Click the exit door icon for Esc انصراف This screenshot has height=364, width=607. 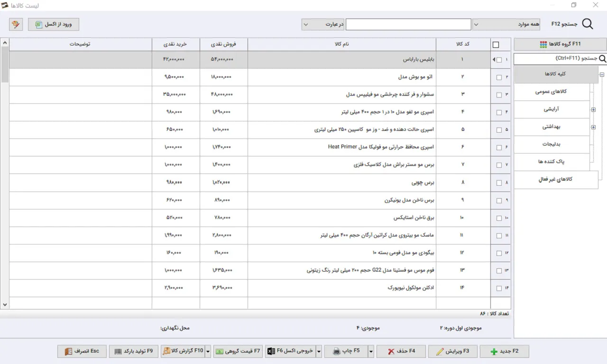(68, 351)
